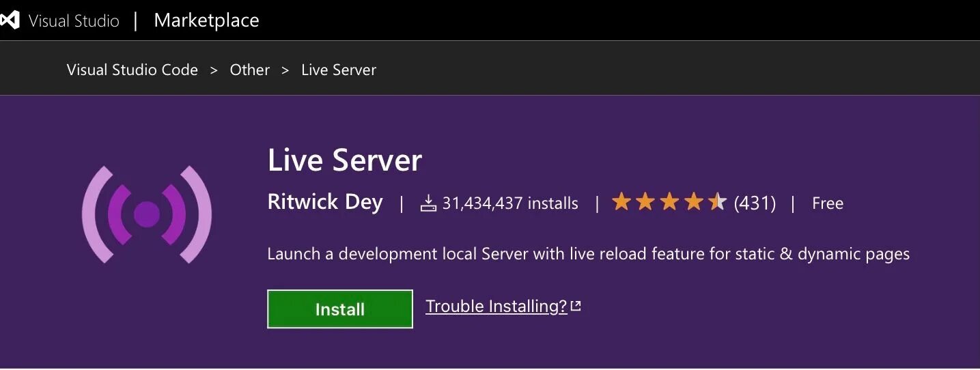Image resolution: width=980 pixels, height=370 pixels.
Task: Click the first rating star
Action: 621,202
